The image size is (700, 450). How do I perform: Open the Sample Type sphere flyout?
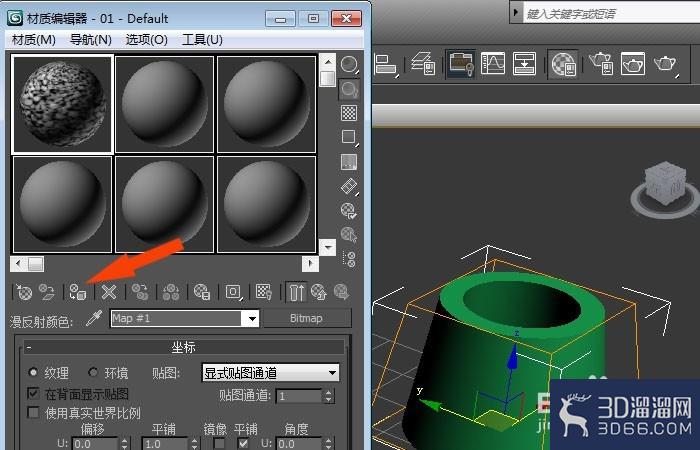click(x=349, y=65)
